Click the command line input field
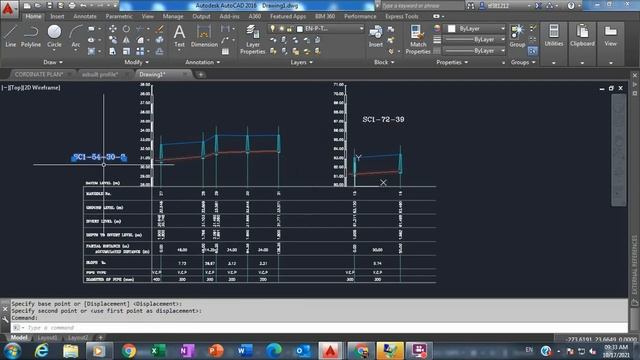Image resolution: width=640 pixels, height=360 pixels. [318, 327]
